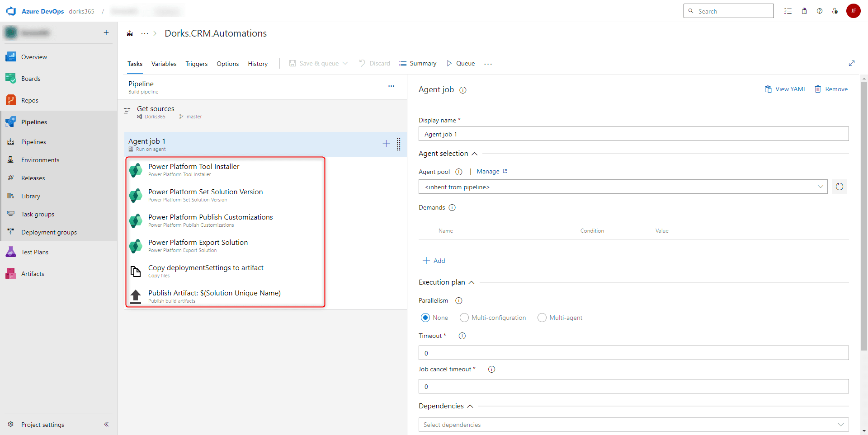This screenshot has width=868, height=435.
Task: Click the Agent job 1 drag handle dots
Action: [398, 144]
